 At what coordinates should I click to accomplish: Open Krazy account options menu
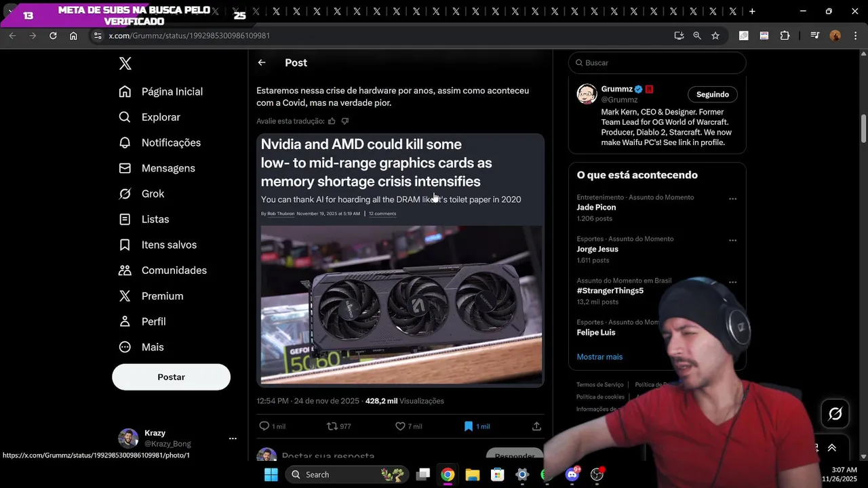click(x=233, y=439)
